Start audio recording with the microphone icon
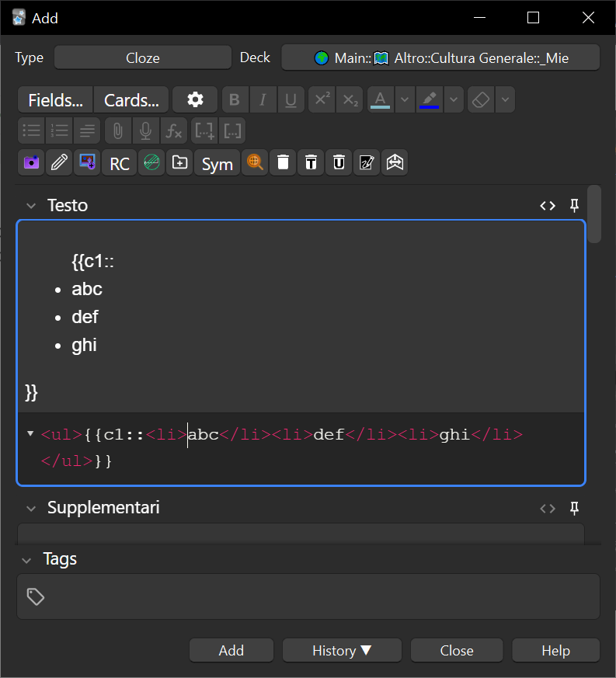 tap(145, 131)
